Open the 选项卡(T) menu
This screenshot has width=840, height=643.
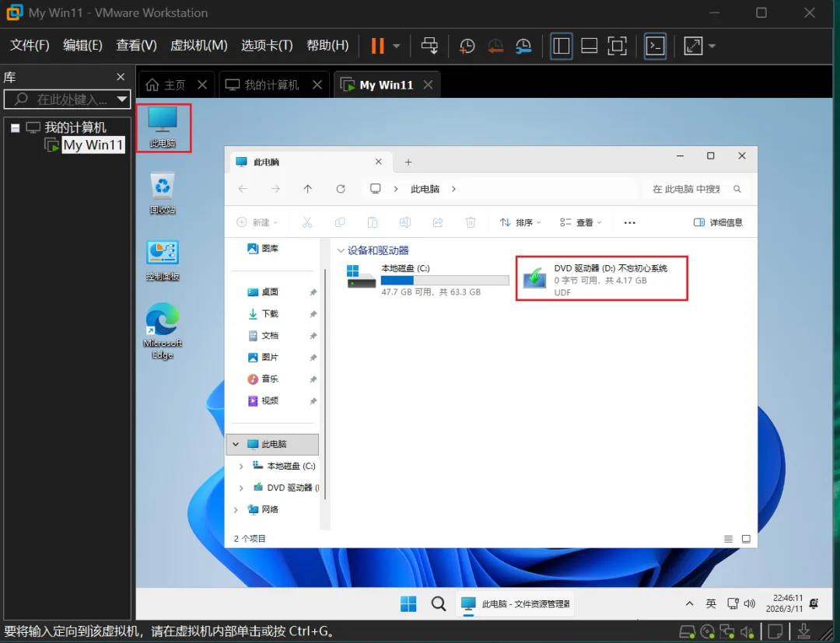point(267,46)
